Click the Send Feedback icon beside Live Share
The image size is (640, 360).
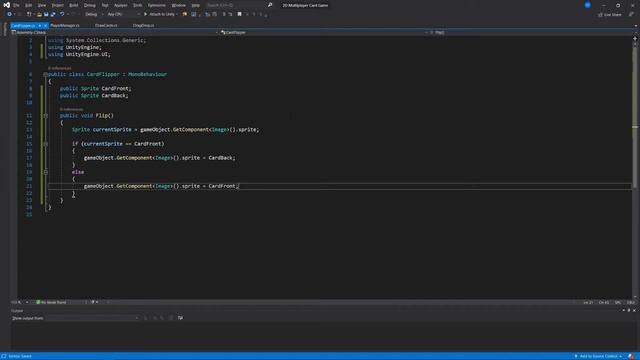coord(631,15)
